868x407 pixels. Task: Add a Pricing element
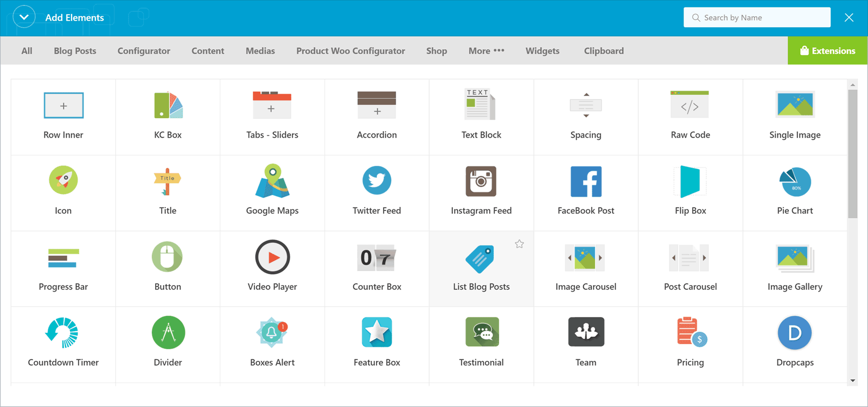pyautogui.click(x=691, y=345)
